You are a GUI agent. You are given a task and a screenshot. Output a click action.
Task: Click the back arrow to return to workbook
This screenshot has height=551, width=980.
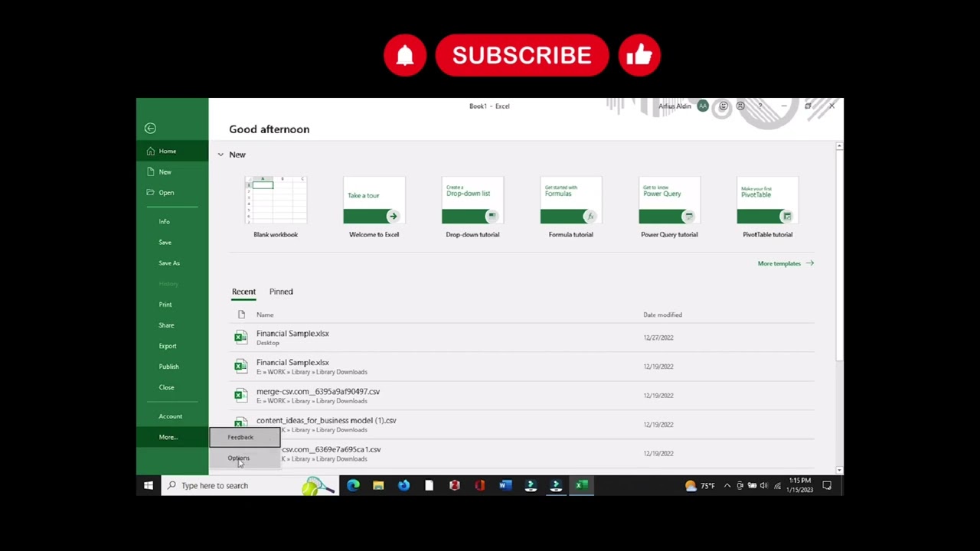click(150, 129)
